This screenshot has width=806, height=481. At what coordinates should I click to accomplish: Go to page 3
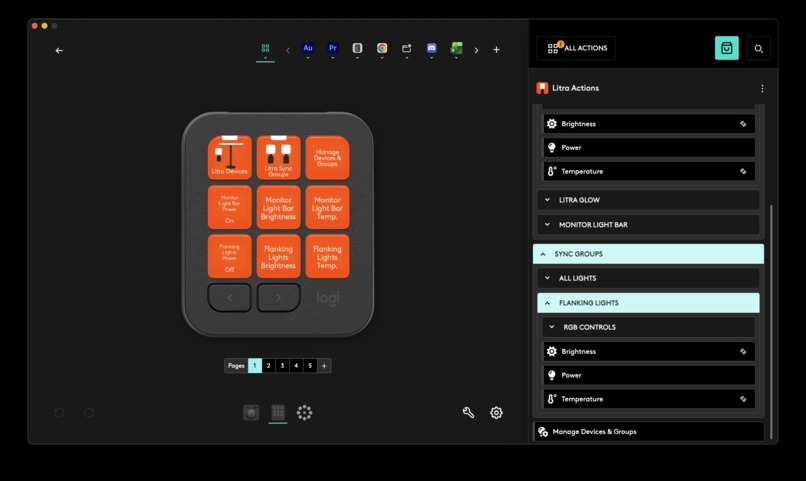(282, 365)
